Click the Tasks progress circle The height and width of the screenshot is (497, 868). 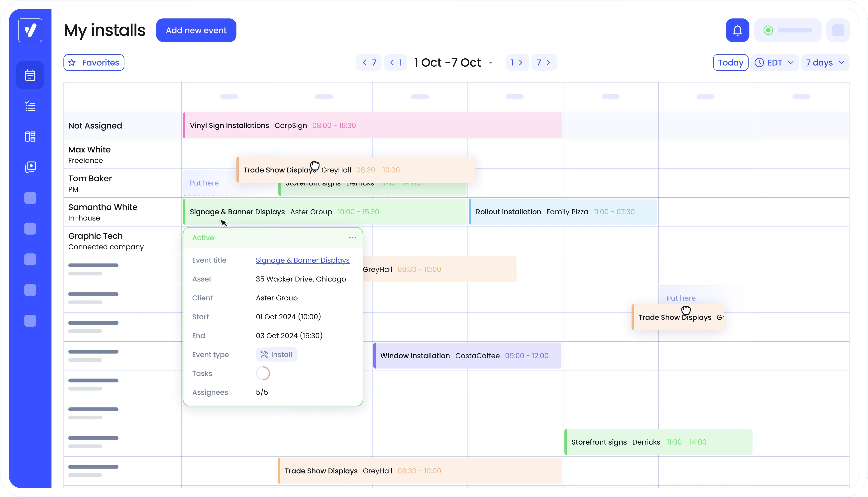point(263,373)
